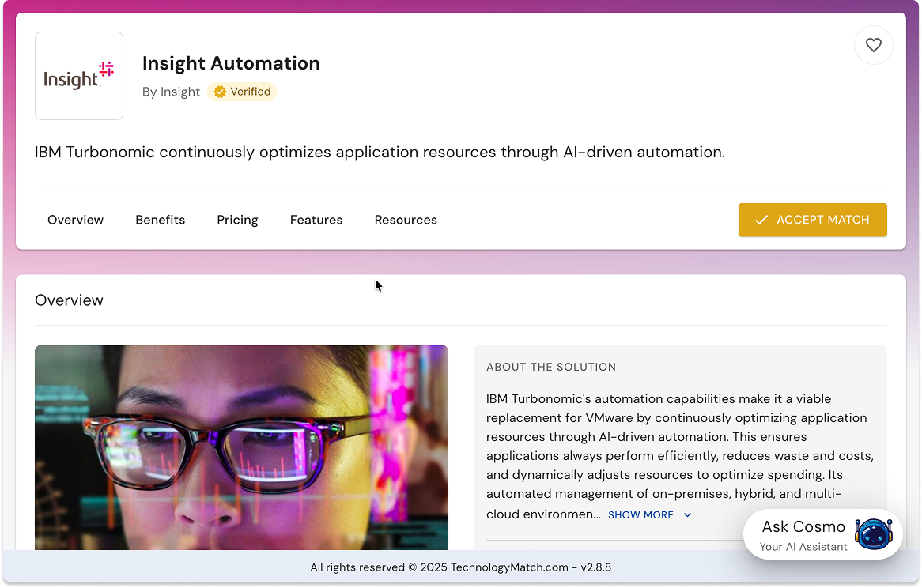Open the Overview tab
Viewport: 922px width, 588px height.
(75, 220)
